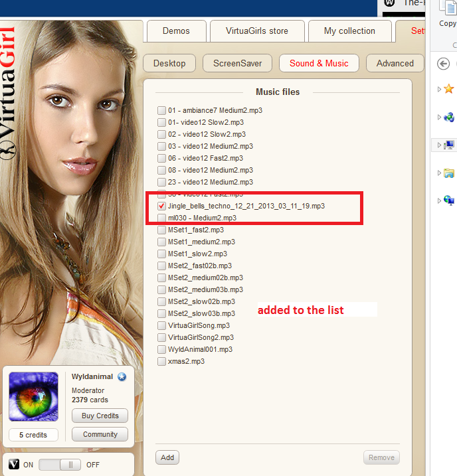Check 01 - ambiance7 Medium2.mp3
The width and height of the screenshot is (457, 476).
tap(161, 110)
